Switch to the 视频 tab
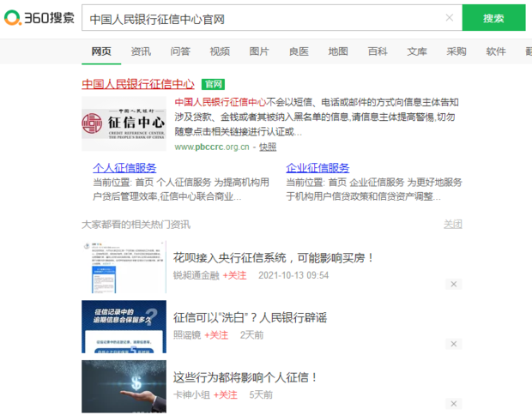This screenshot has width=532, height=415. click(220, 51)
